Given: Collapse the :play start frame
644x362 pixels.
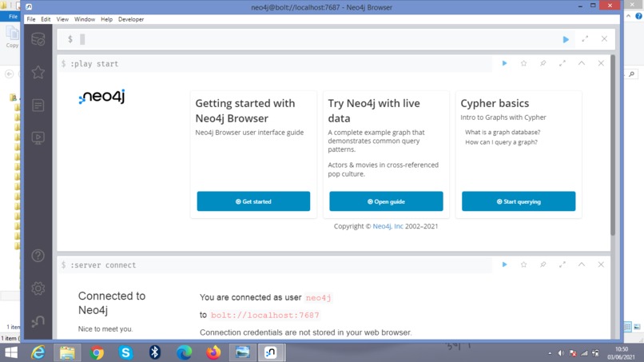Looking at the screenshot, I should pyautogui.click(x=582, y=63).
